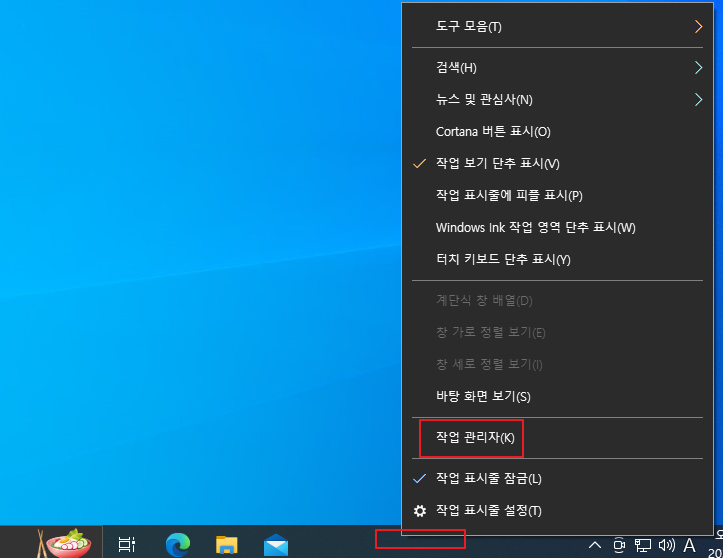Toggle 작업 표시줄 잠금(L) checkmark
Image resolution: width=723 pixels, height=558 pixels.
(x=557, y=479)
